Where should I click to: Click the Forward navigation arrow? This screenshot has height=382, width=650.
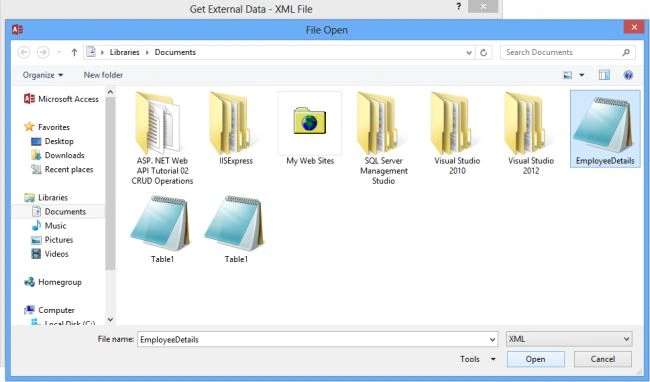43,52
